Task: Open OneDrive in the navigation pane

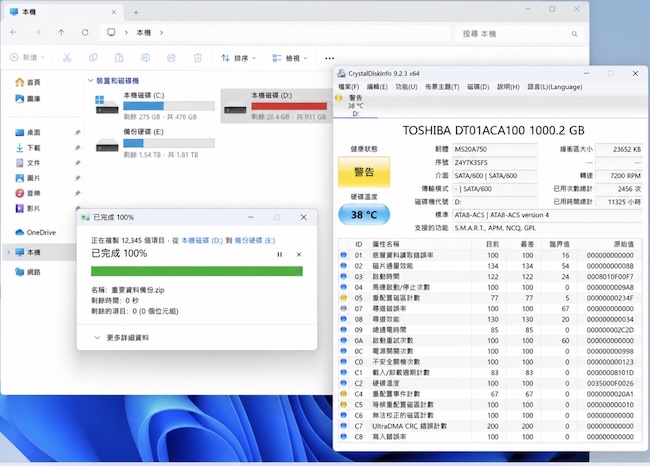Action: point(35,233)
